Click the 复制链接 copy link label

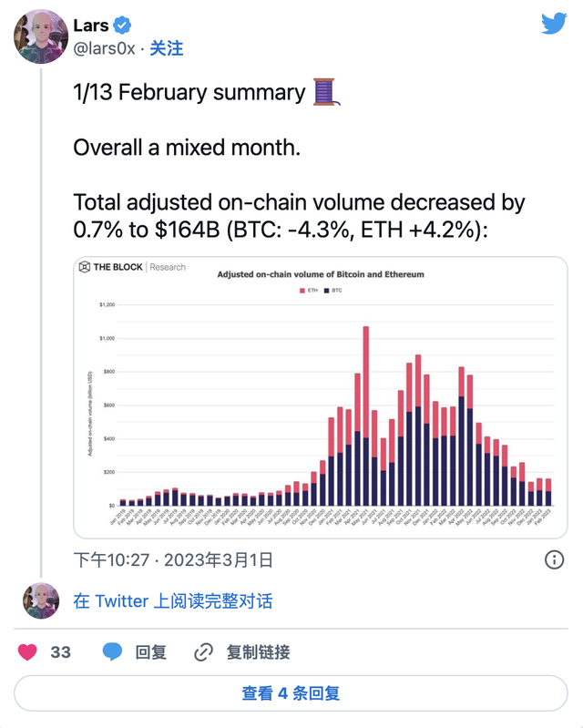pos(258,651)
